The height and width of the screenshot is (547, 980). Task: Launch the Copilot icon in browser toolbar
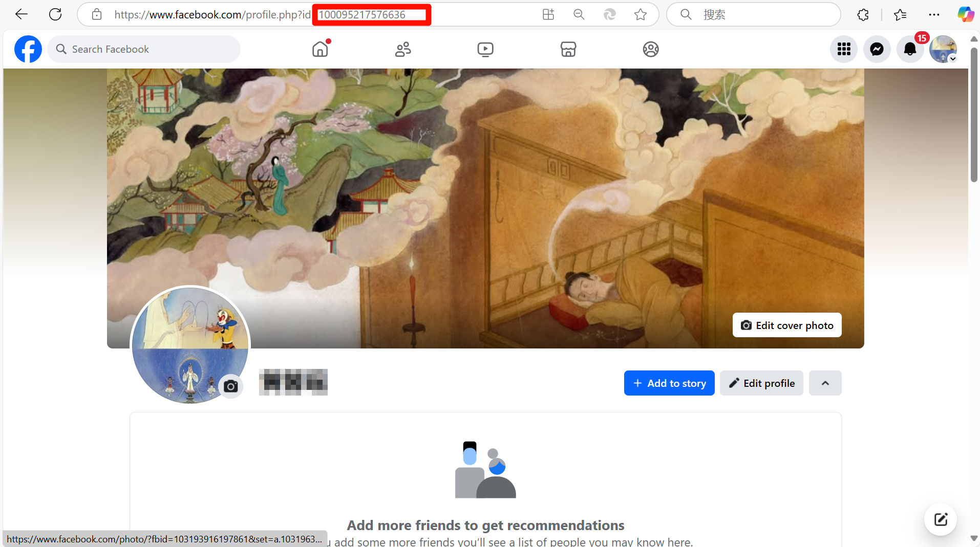point(966,14)
